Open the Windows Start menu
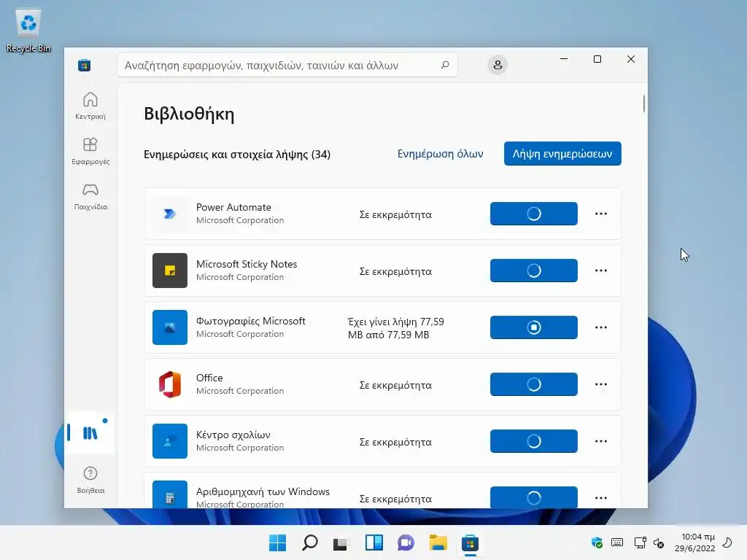 [277, 542]
